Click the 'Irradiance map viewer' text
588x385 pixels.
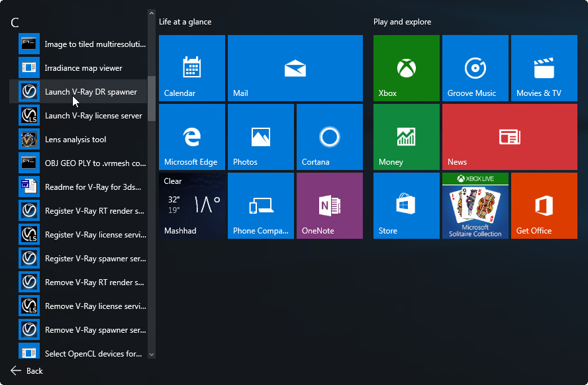(83, 67)
